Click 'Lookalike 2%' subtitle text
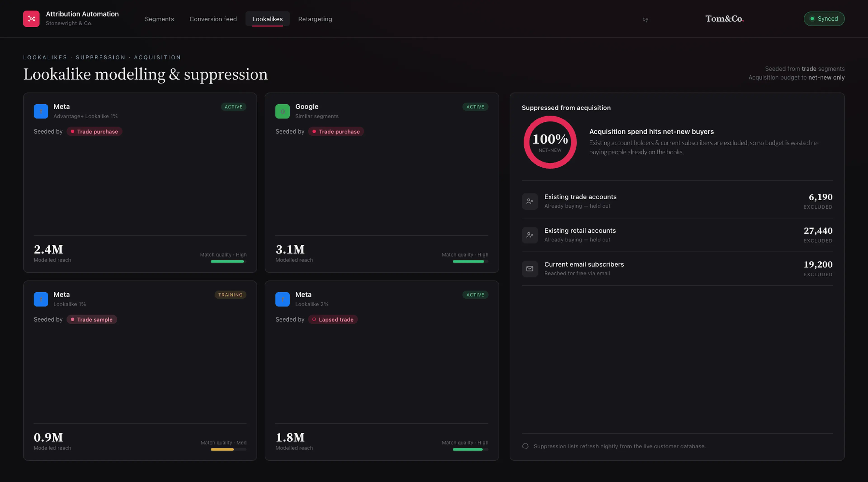Screen dimensions: 868x482 pos(312,304)
